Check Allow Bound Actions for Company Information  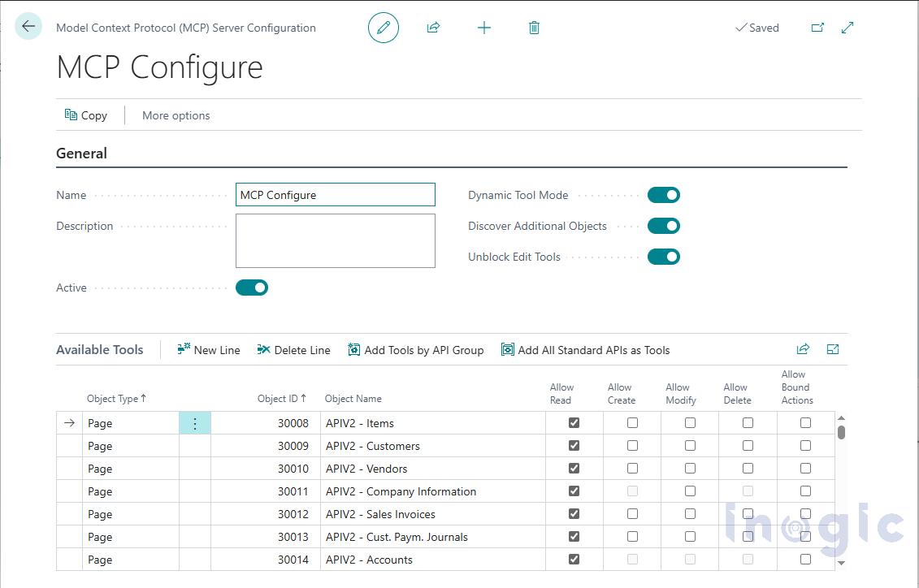(806, 491)
